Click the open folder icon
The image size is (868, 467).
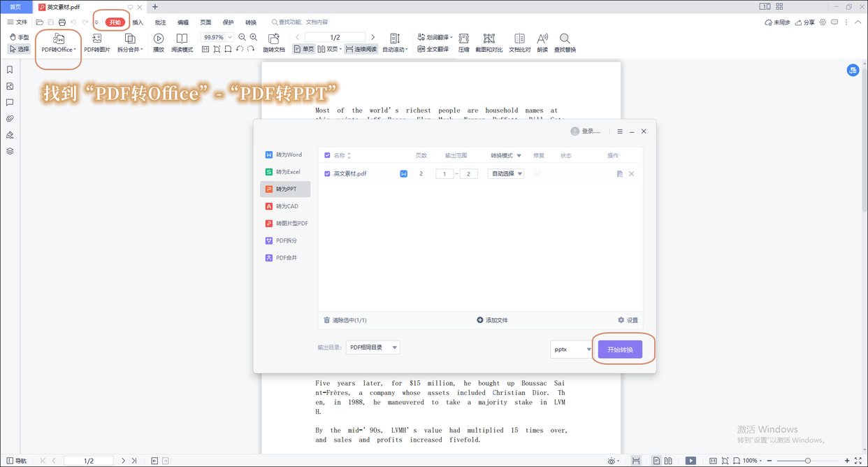click(x=39, y=22)
